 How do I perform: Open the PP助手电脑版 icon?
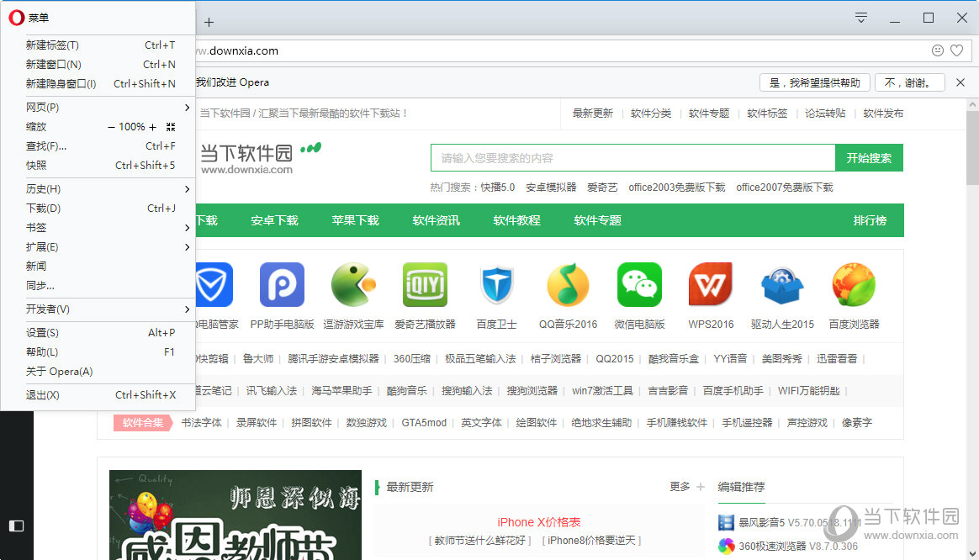click(x=283, y=285)
